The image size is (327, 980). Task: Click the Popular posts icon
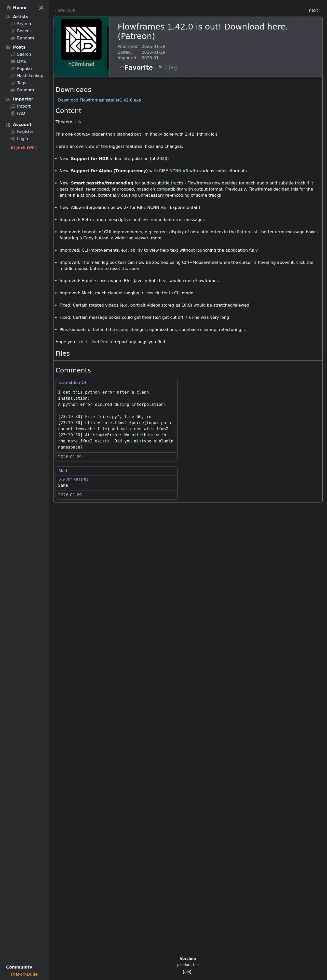pyautogui.click(x=13, y=68)
